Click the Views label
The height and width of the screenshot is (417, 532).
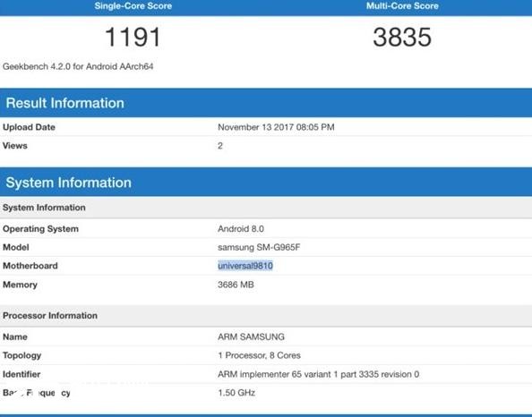(15, 146)
